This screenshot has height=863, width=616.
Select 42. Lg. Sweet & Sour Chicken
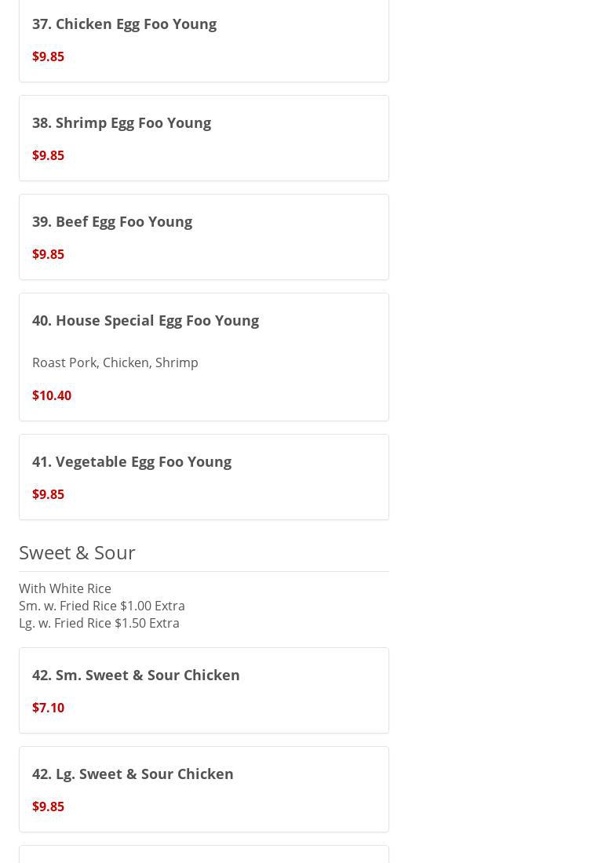[x=133, y=774]
